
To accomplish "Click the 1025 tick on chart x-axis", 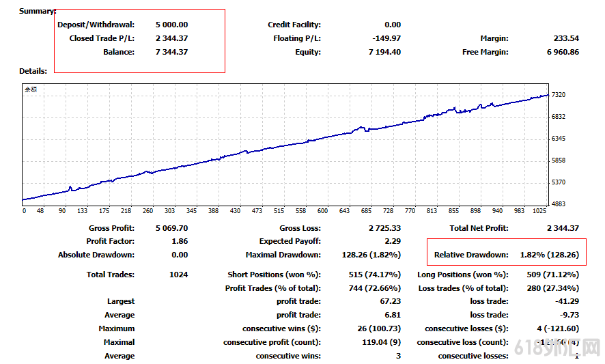I will coord(541,211).
